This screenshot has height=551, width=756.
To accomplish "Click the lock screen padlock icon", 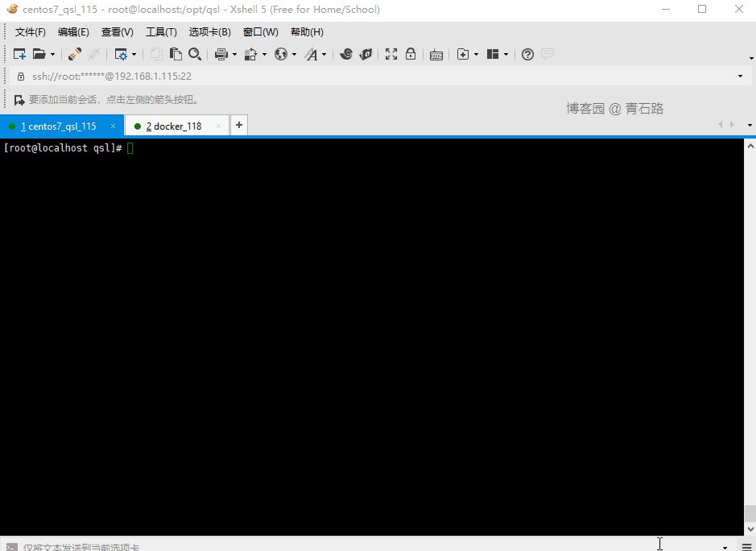I will tap(411, 53).
